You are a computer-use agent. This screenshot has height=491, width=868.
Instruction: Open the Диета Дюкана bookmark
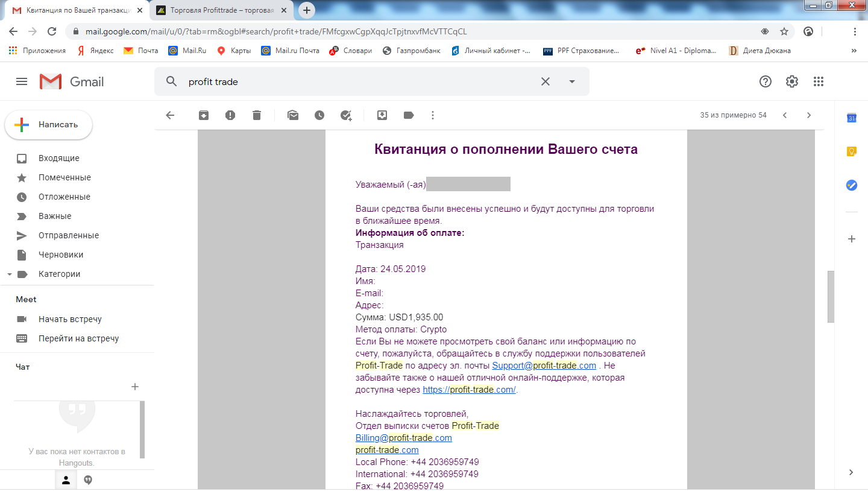tap(759, 51)
